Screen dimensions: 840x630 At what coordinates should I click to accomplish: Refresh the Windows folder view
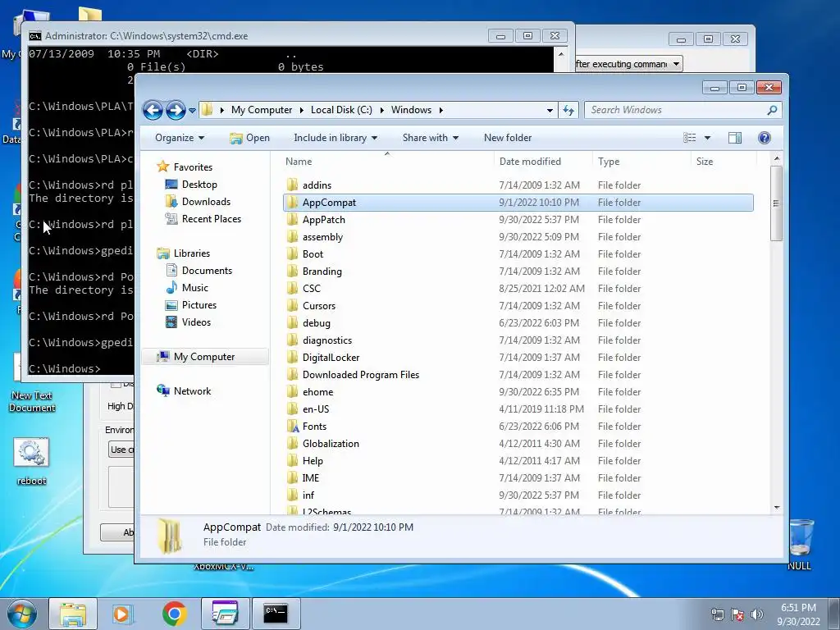click(x=568, y=111)
